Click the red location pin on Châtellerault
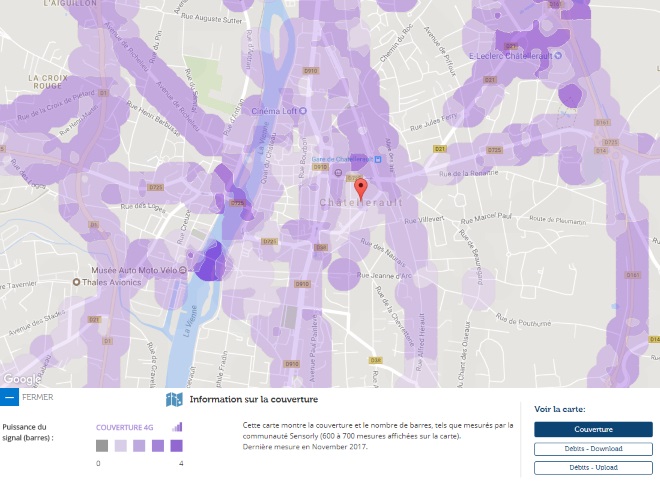 [361, 189]
